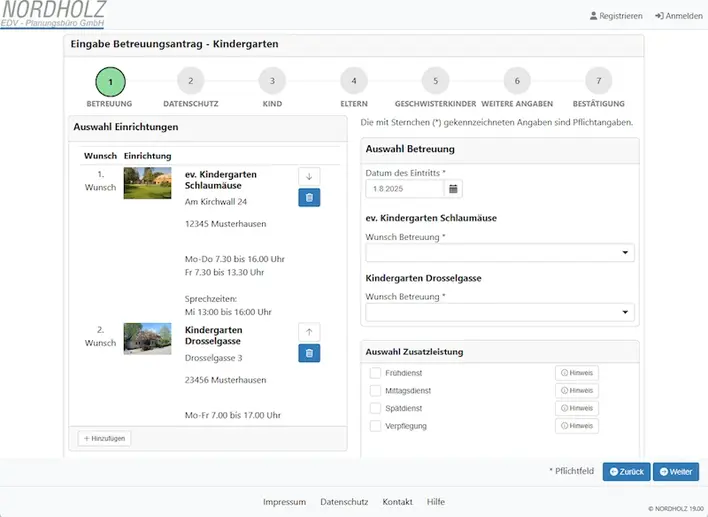The width and height of the screenshot is (708, 517).
Task: Check the Mittagsdienst option
Action: click(x=376, y=391)
